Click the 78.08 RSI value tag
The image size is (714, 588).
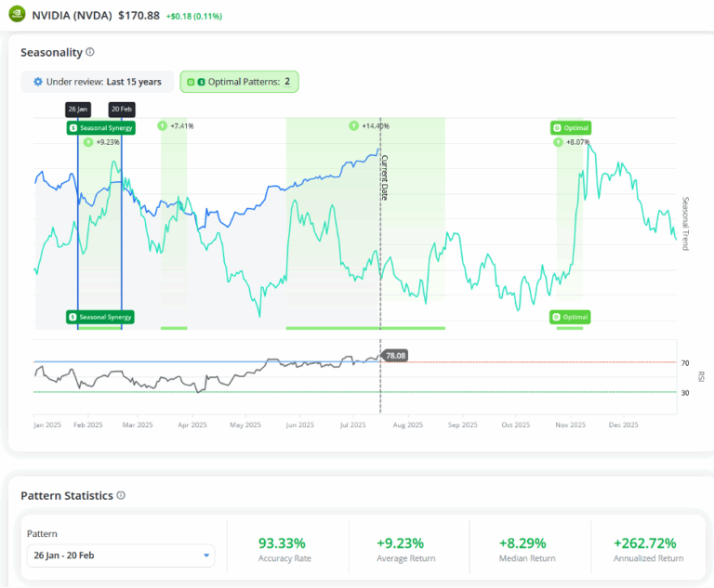tap(395, 356)
